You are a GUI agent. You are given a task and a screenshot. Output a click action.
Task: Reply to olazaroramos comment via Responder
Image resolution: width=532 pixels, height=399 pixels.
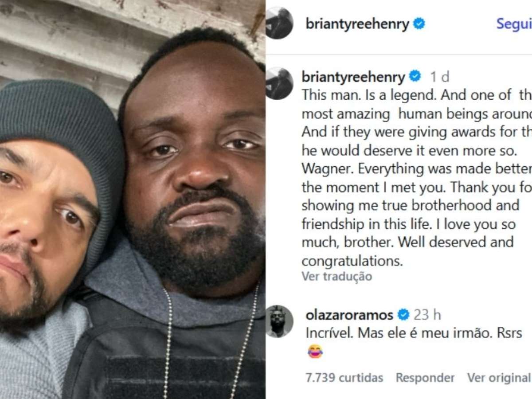pyautogui.click(x=425, y=378)
